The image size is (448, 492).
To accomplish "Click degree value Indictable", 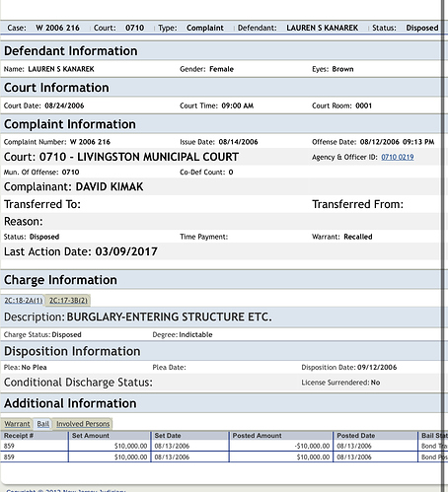I will (195, 334).
